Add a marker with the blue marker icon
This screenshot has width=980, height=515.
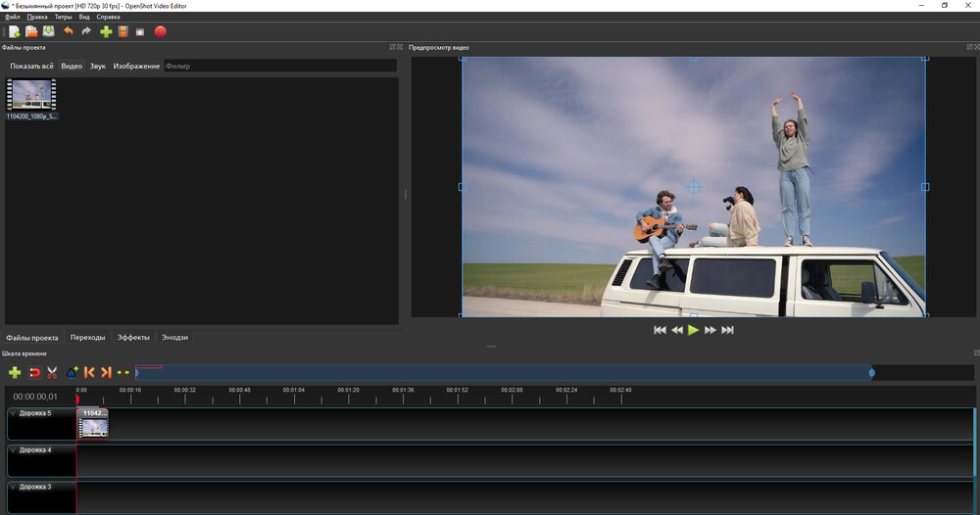click(x=72, y=372)
